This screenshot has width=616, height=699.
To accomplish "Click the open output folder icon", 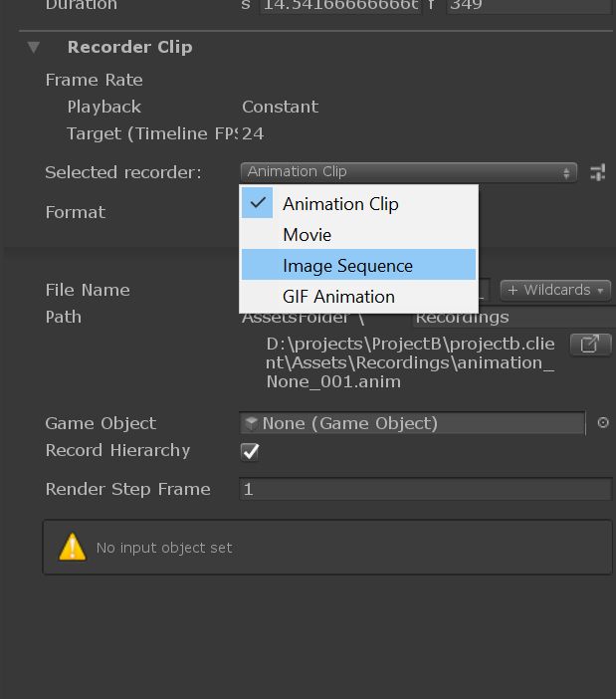I will 590,345.
